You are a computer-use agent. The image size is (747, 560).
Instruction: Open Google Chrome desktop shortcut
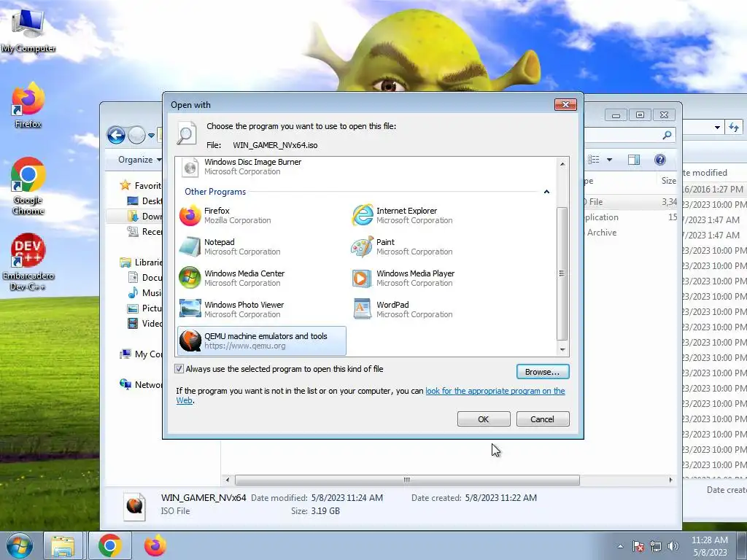[28, 186]
